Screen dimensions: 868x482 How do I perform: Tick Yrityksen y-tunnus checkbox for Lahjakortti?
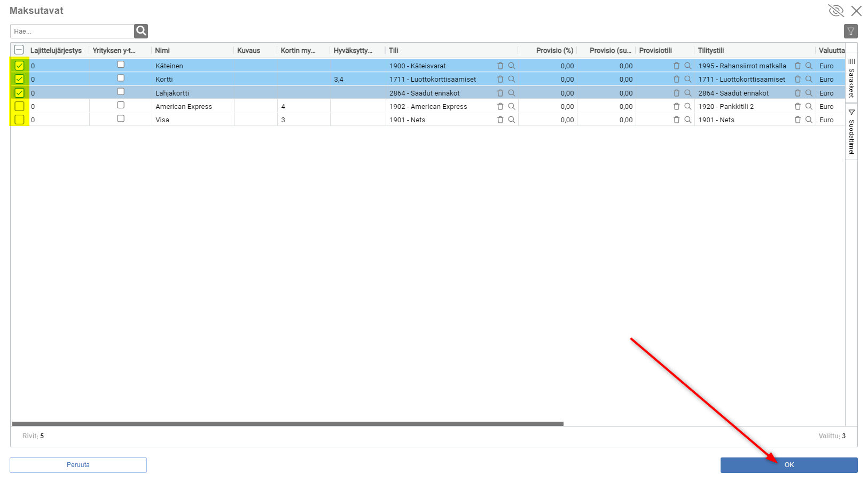click(121, 92)
